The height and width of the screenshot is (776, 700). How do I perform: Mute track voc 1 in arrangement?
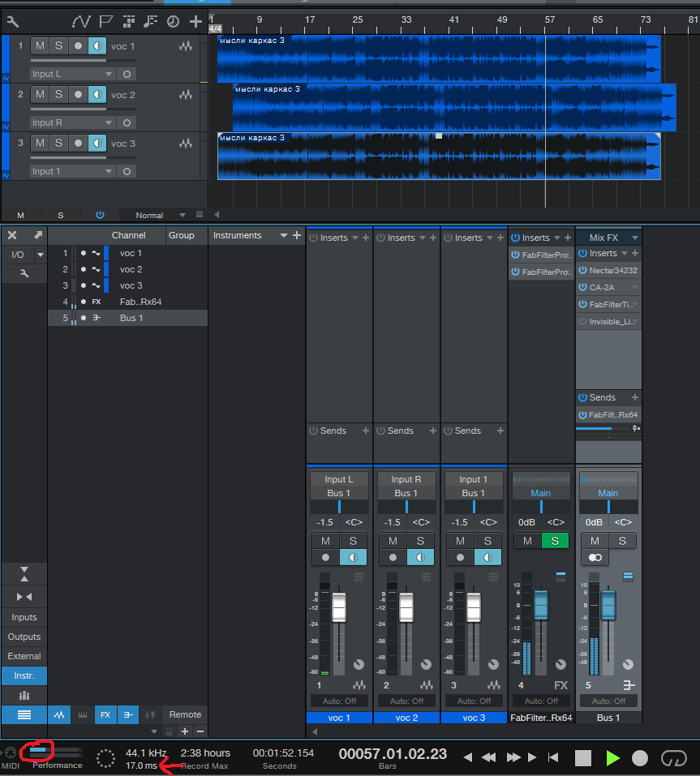[40, 46]
